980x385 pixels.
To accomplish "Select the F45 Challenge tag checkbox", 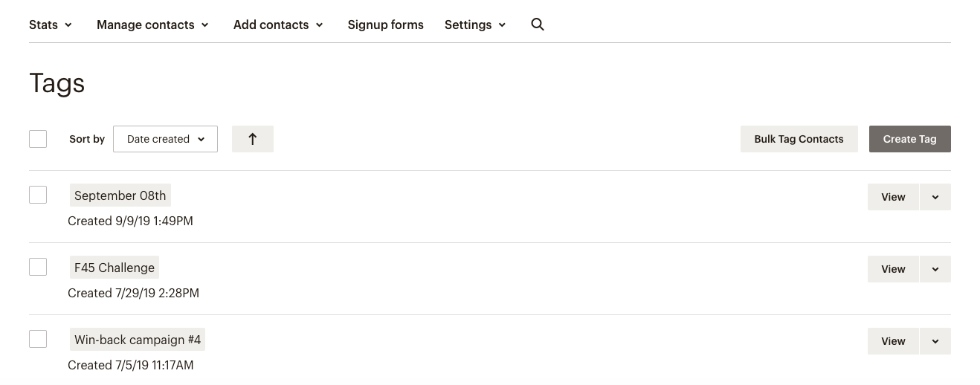I will [38, 267].
